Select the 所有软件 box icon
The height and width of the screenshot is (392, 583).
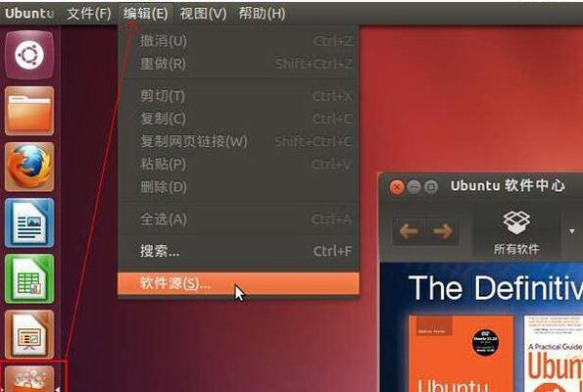tap(516, 231)
